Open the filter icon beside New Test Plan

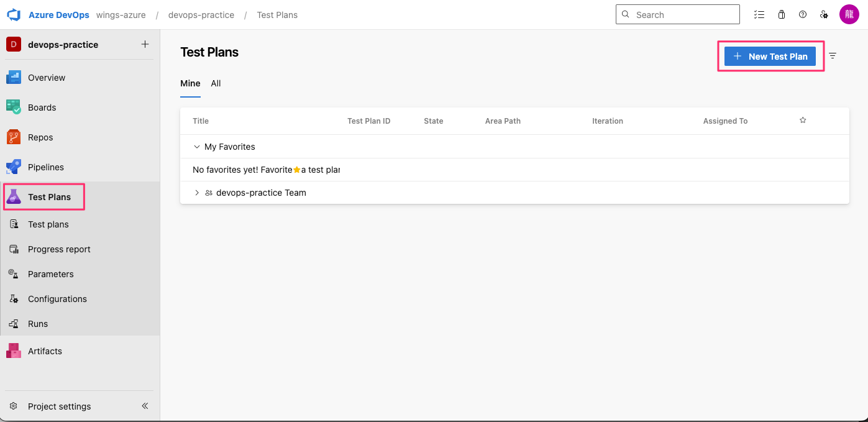tap(833, 56)
